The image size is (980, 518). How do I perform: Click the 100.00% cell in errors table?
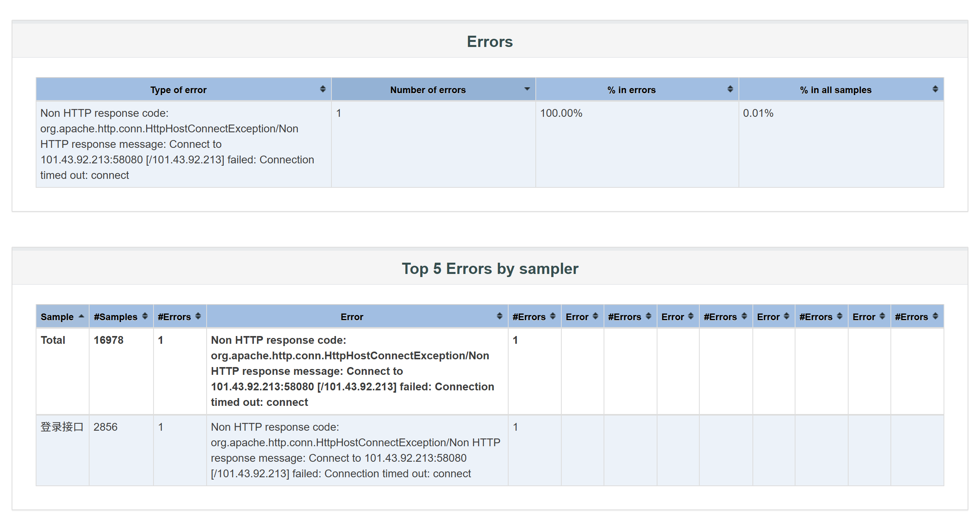tap(561, 113)
